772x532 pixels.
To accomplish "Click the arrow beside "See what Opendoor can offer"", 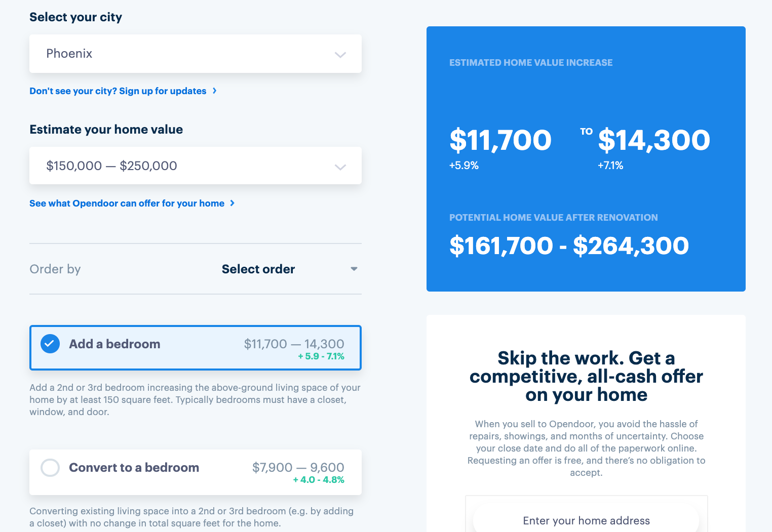I will coord(233,203).
